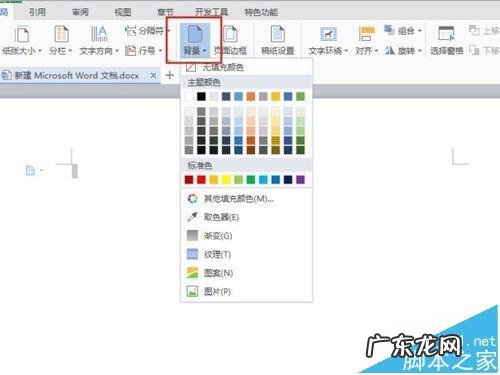The image size is (500, 375).
Task: Pick the light green swatch in 标准色 row
Action: [238, 180]
